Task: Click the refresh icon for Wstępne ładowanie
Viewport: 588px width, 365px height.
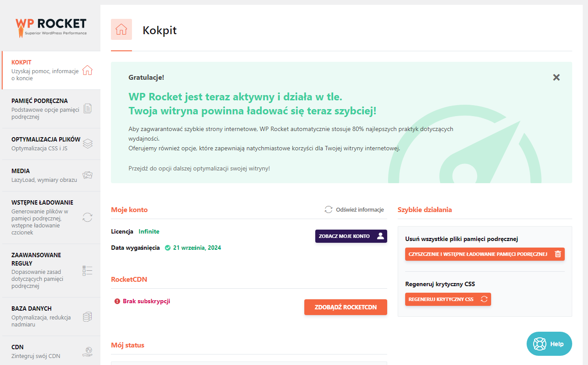Action: click(x=87, y=217)
